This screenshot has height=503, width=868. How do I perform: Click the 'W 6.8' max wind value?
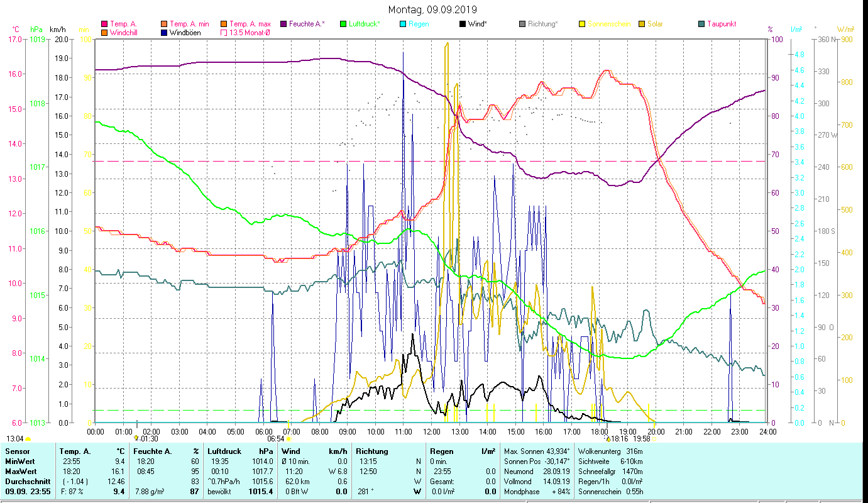click(x=338, y=471)
